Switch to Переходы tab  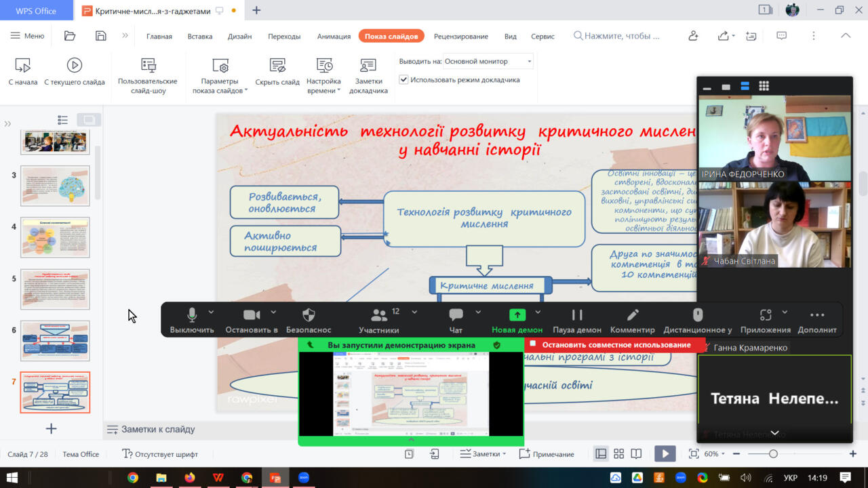[x=284, y=36]
